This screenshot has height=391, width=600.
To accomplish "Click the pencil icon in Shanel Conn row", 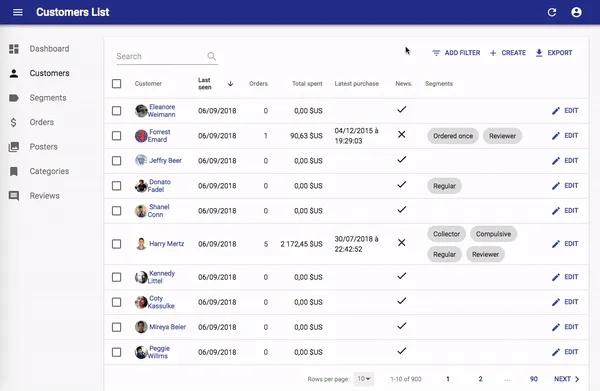I will (x=556, y=211).
